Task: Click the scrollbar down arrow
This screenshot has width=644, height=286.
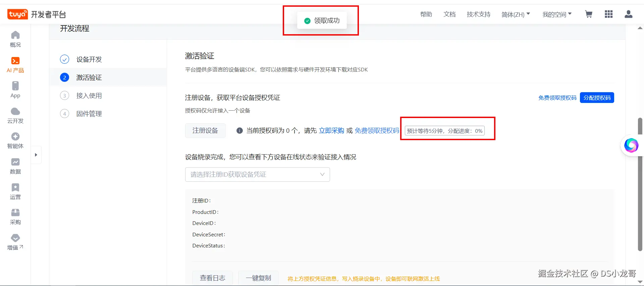Action: pos(640,282)
